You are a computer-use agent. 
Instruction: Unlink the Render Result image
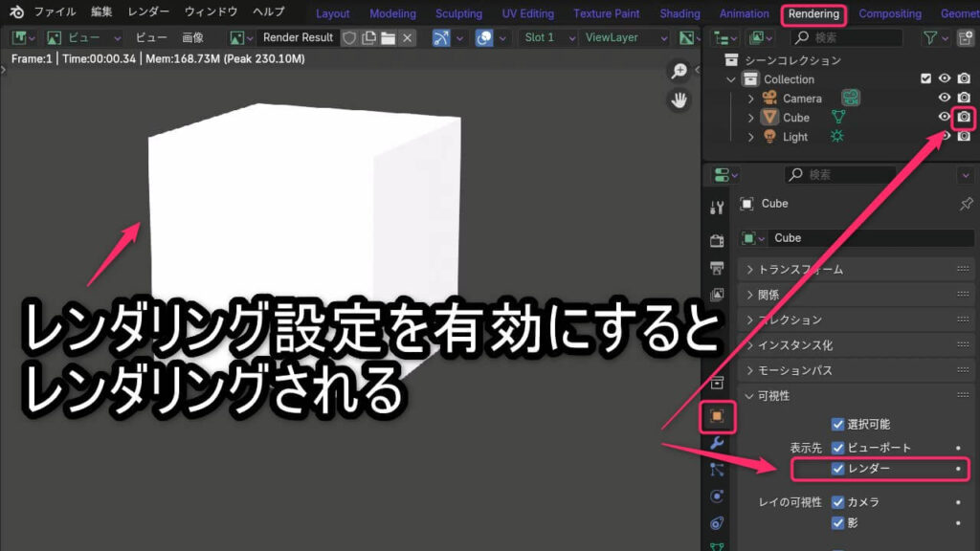coord(408,38)
